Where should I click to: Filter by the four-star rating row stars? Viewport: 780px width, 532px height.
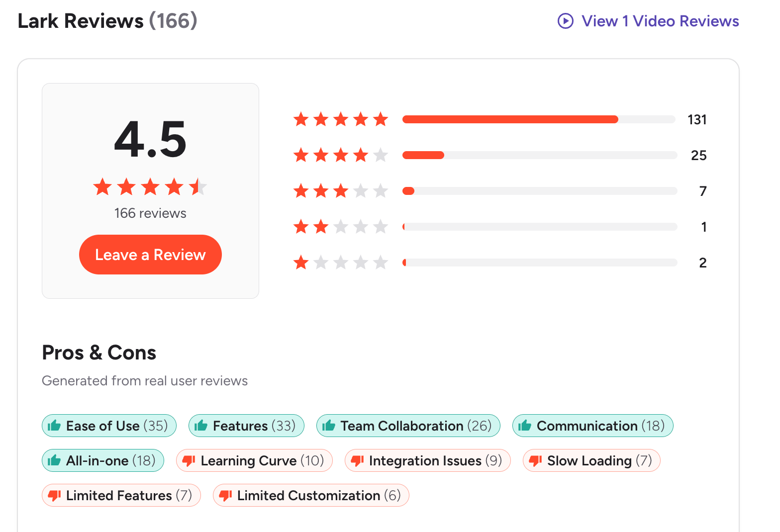[x=341, y=155]
